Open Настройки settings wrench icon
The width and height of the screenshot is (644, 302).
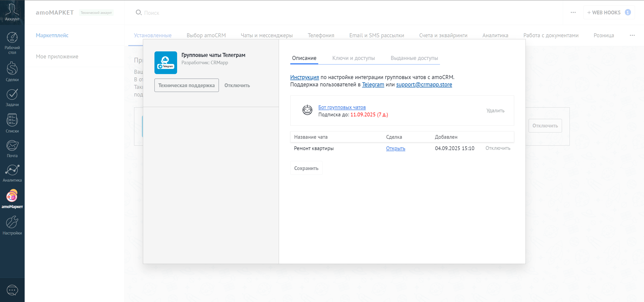coord(12,225)
